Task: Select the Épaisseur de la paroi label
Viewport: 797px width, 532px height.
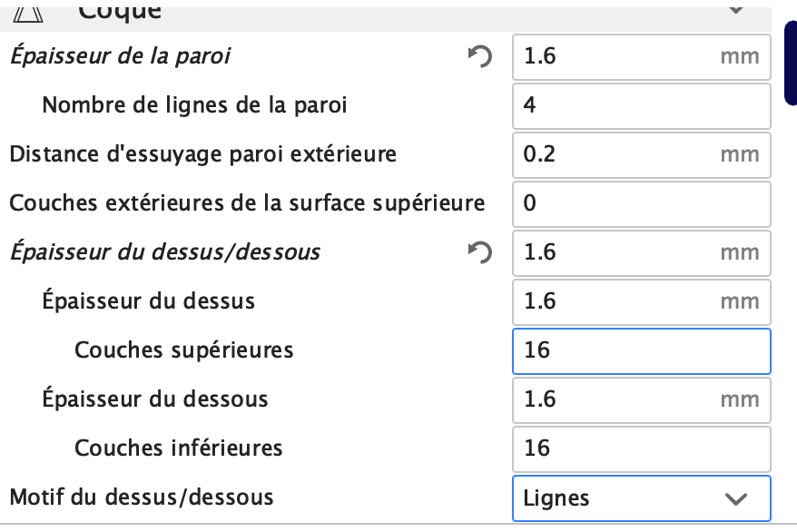Action: pyautogui.click(x=121, y=56)
